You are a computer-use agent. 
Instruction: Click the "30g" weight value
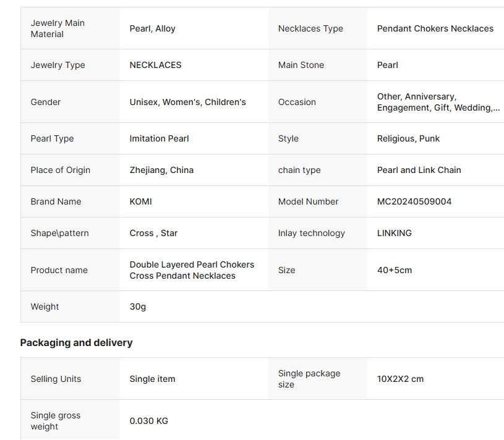click(137, 307)
